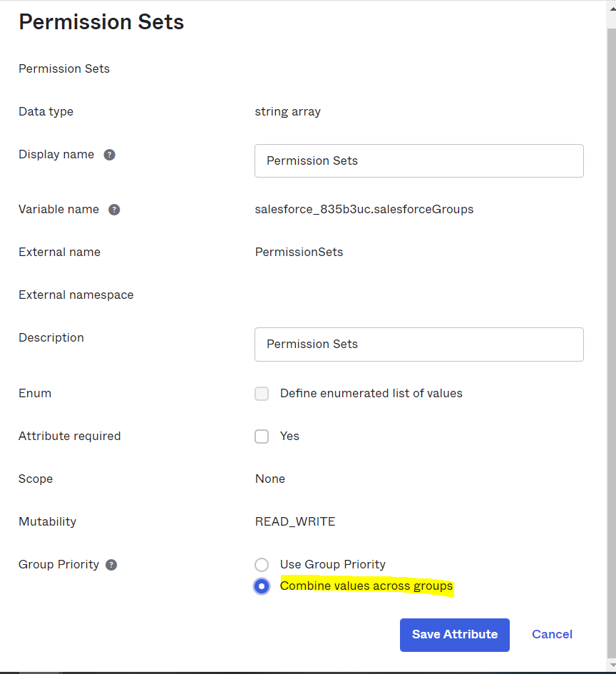
Task: Click the string array data type value
Action: [287, 112]
